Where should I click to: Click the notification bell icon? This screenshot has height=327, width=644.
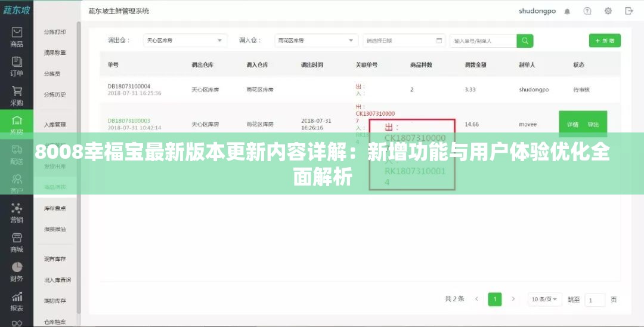pyautogui.click(x=567, y=11)
